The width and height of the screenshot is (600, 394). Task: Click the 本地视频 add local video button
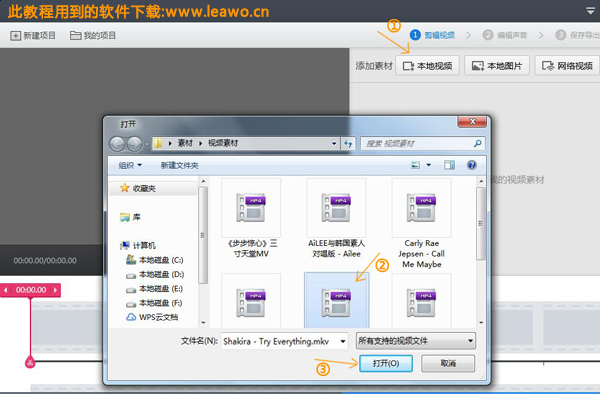427,66
